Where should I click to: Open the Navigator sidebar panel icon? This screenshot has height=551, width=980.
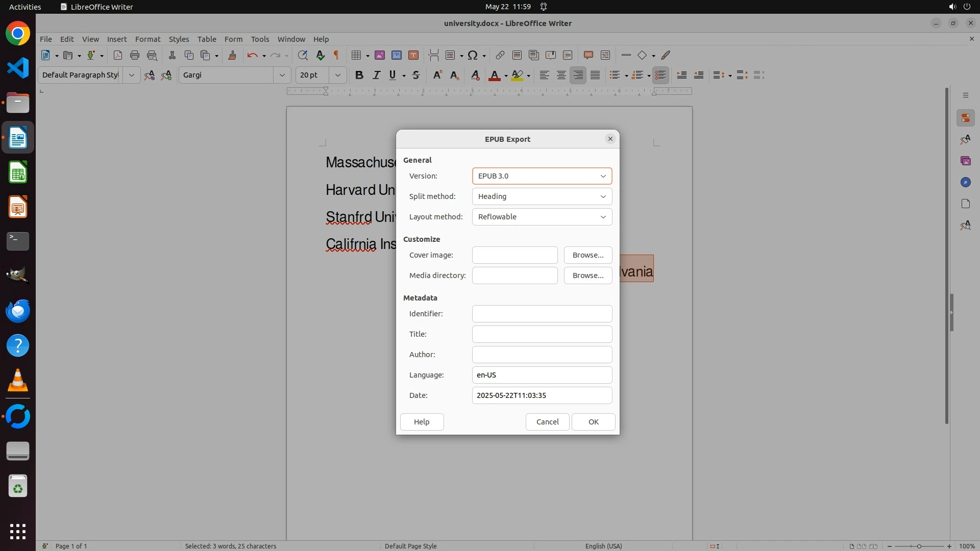[965, 182]
